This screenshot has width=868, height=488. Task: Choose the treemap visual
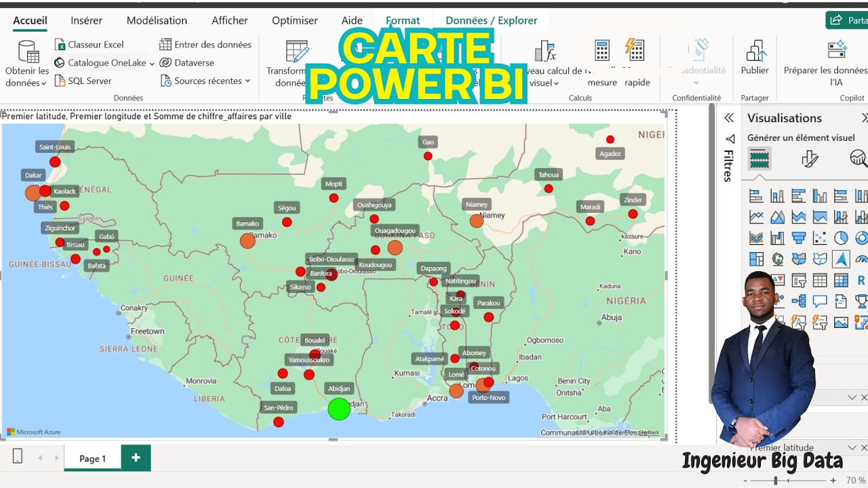(756, 259)
